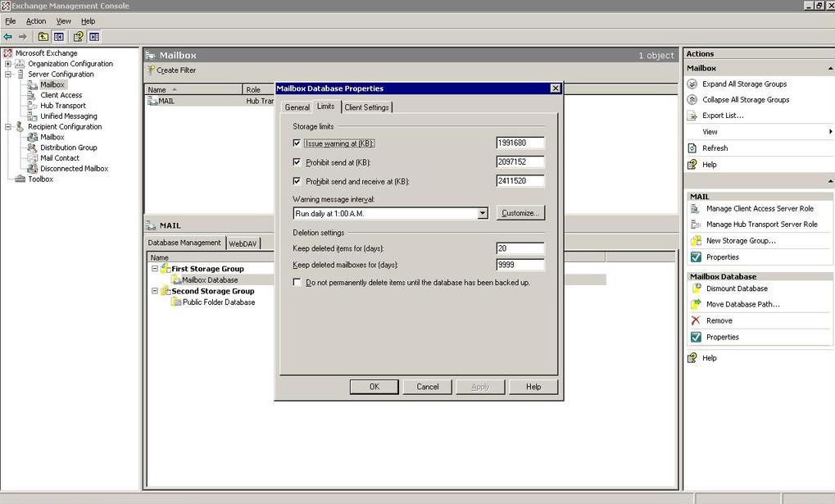Select the Database Management tab
Image resolution: width=835 pixels, height=504 pixels.
point(184,243)
